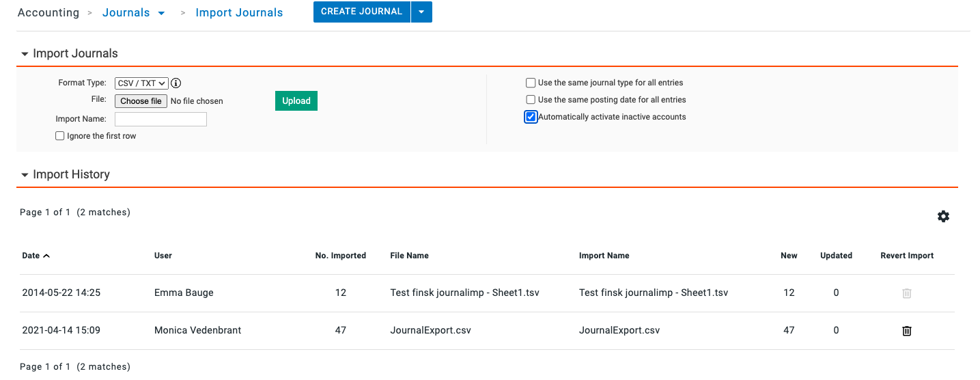The image size is (980, 380).
Task: Click File Name cell Test finsk journalimp - Sheet1.tsv
Action: tap(465, 293)
